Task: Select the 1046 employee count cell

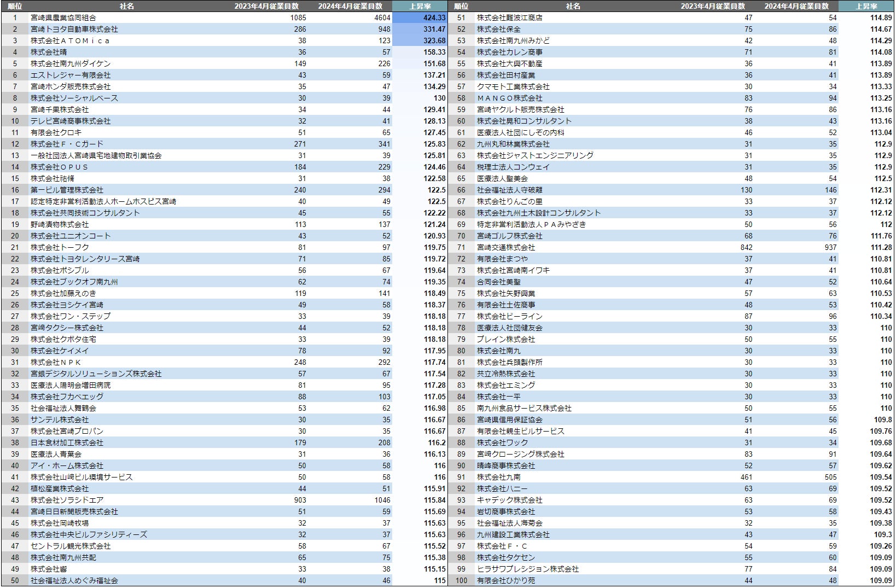Action: [382, 500]
